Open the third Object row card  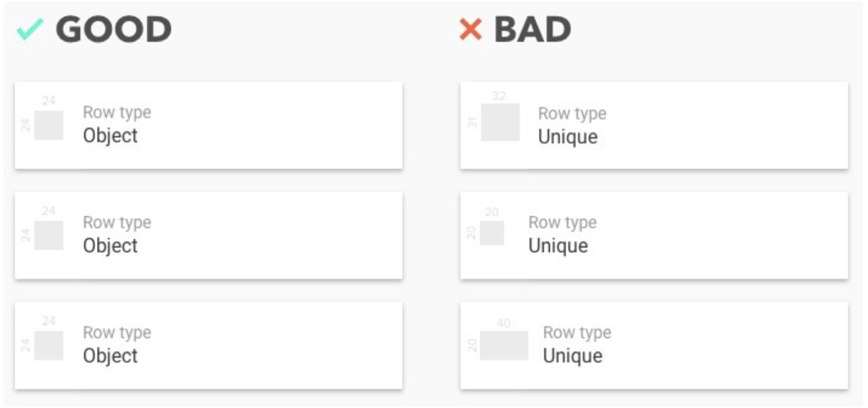tap(208, 345)
